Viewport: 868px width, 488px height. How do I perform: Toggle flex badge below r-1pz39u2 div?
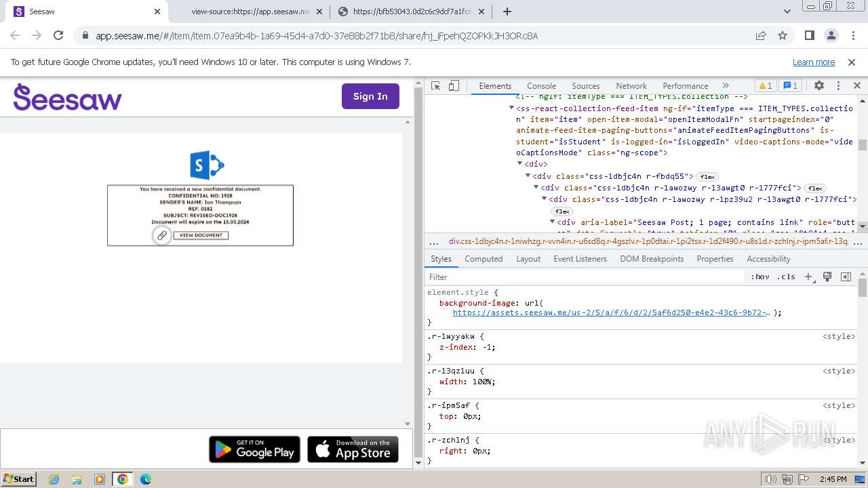(x=562, y=211)
